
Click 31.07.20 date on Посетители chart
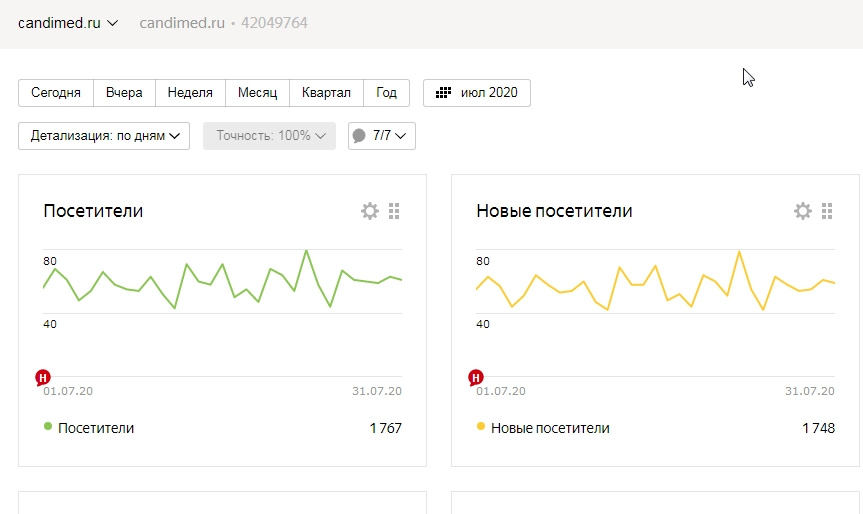point(377,391)
